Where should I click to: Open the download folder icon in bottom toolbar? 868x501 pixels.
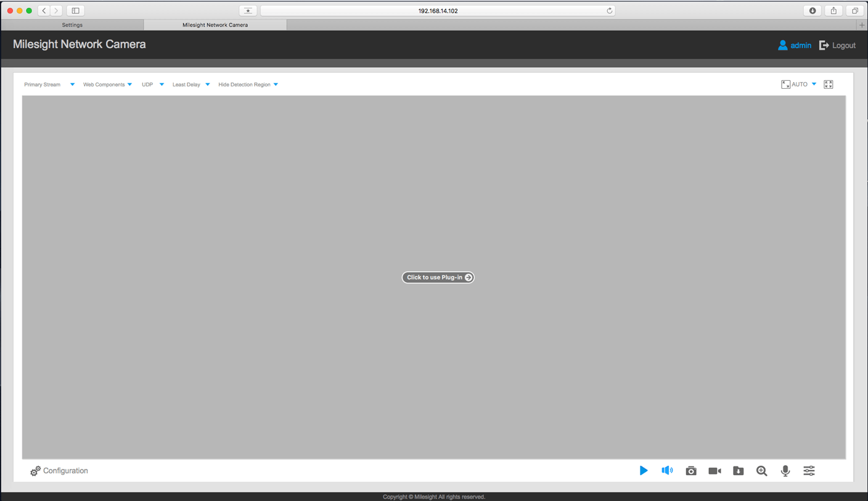point(738,471)
